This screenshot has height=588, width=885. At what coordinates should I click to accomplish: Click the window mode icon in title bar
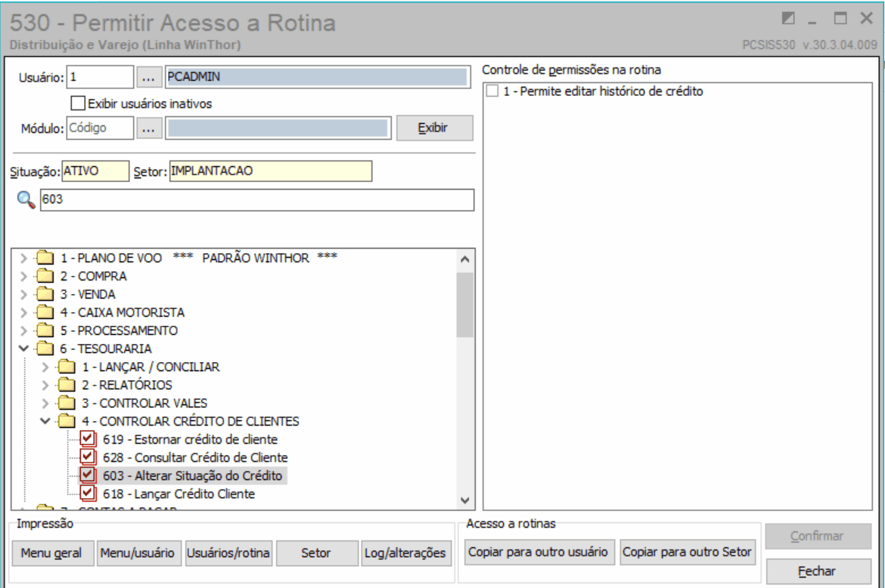tap(788, 18)
